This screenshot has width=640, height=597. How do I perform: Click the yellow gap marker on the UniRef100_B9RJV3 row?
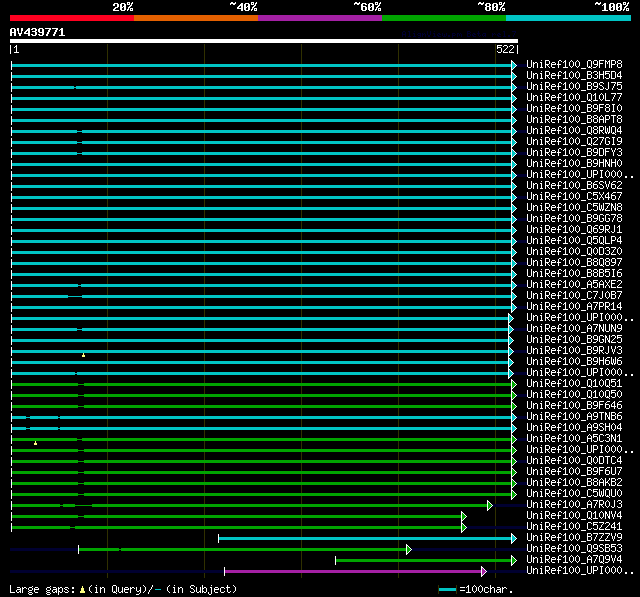pos(84,354)
